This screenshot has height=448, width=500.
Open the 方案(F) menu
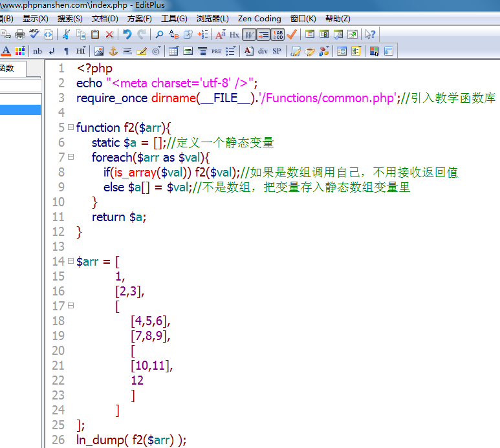coord(139,19)
